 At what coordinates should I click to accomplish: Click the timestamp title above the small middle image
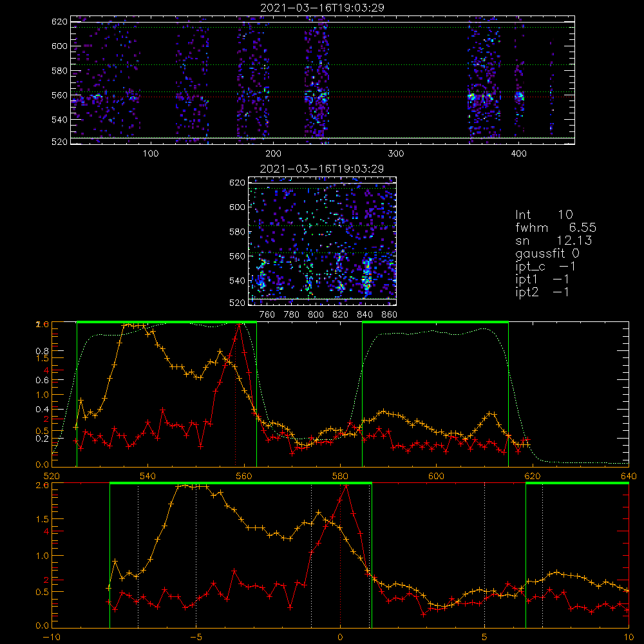322,169
